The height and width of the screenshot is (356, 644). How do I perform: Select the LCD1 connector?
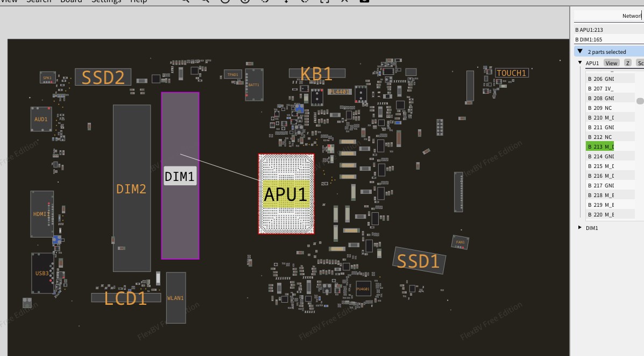[x=126, y=298]
